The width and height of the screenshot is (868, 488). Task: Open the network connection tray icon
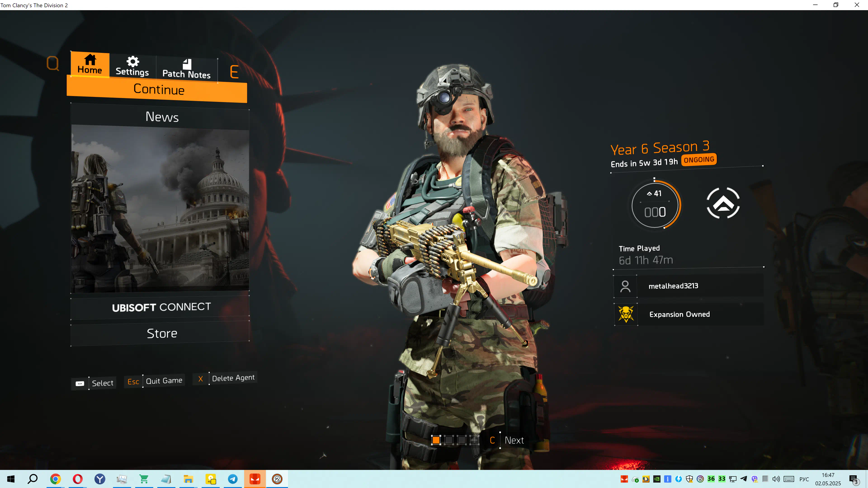click(x=733, y=479)
